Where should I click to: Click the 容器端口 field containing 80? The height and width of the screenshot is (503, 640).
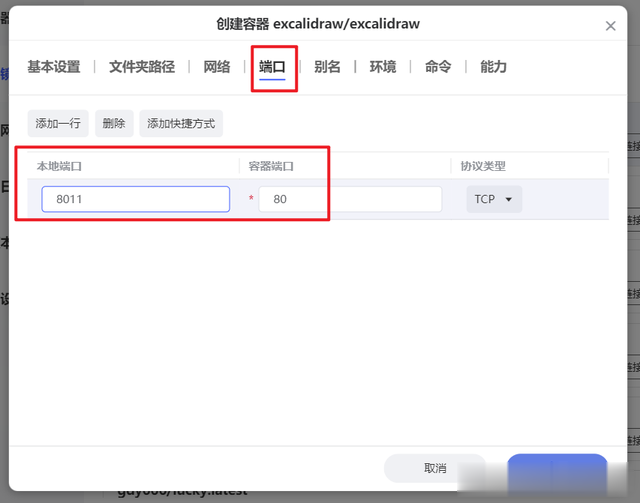click(350, 199)
